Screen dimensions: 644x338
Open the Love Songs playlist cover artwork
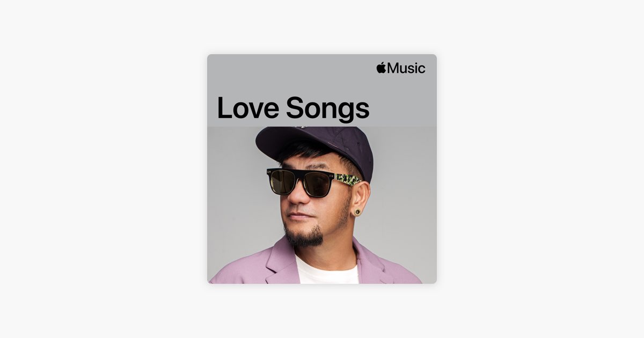322,169
